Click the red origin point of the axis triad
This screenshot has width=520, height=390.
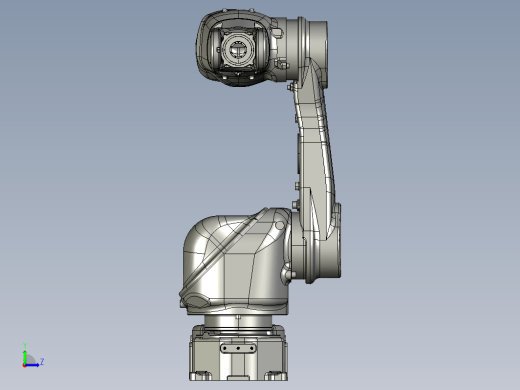tap(24, 366)
